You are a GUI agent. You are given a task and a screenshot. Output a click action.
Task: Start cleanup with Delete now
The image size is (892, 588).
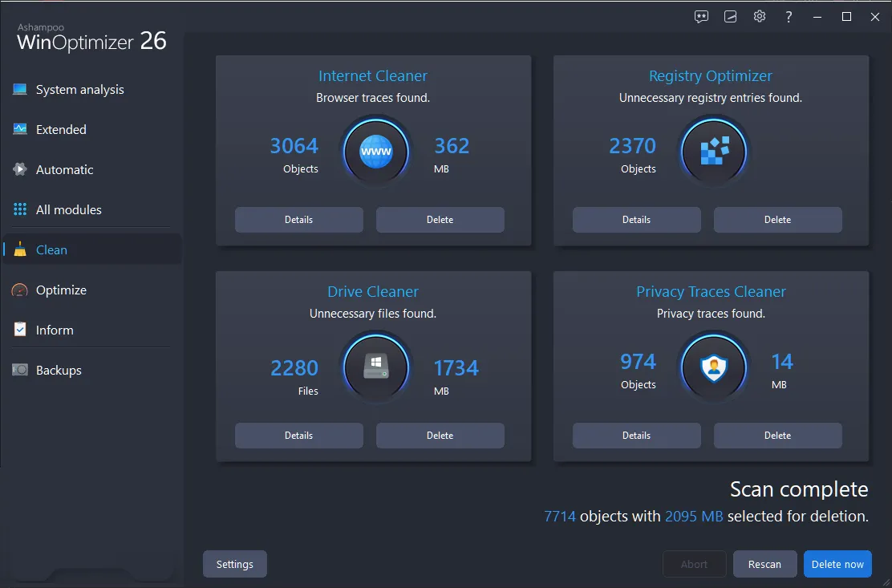pos(837,564)
